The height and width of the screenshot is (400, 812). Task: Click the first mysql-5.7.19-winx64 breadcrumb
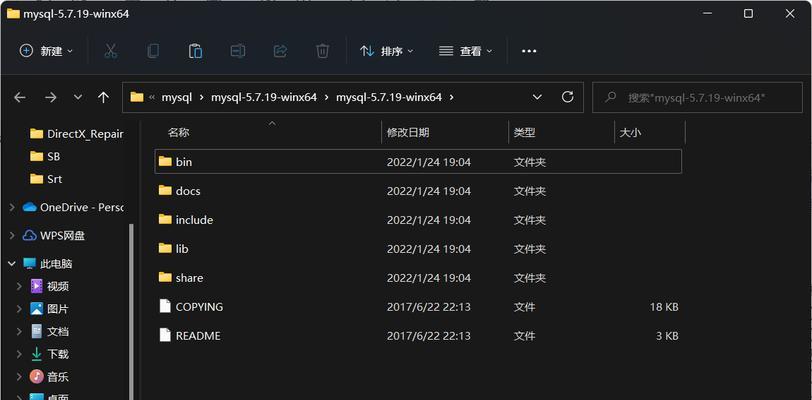[264, 97]
